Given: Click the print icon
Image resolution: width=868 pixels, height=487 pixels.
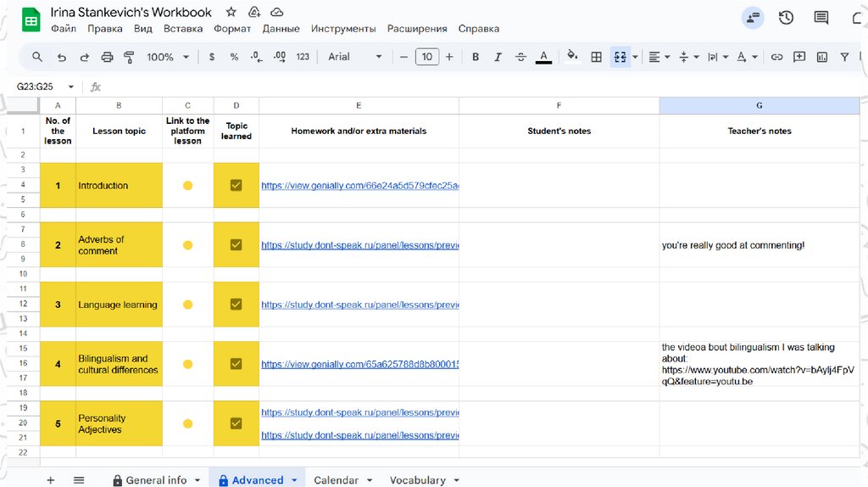Looking at the screenshot, I should point(107,57).
